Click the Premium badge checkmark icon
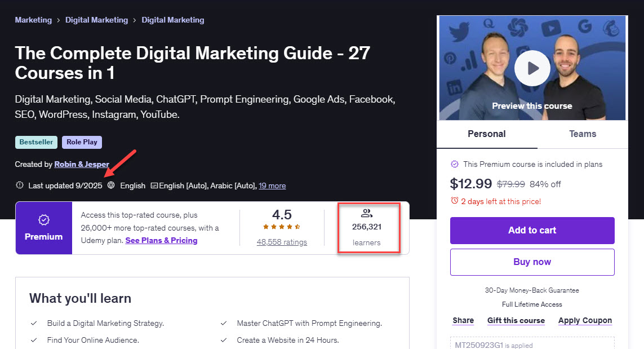The image size is (644, 349). coord(44,220)
